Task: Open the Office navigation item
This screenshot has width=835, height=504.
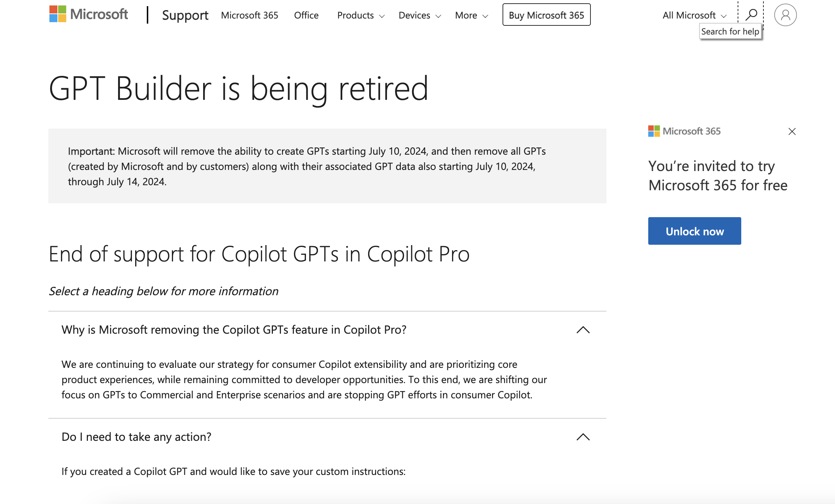Action: [306, 15]
